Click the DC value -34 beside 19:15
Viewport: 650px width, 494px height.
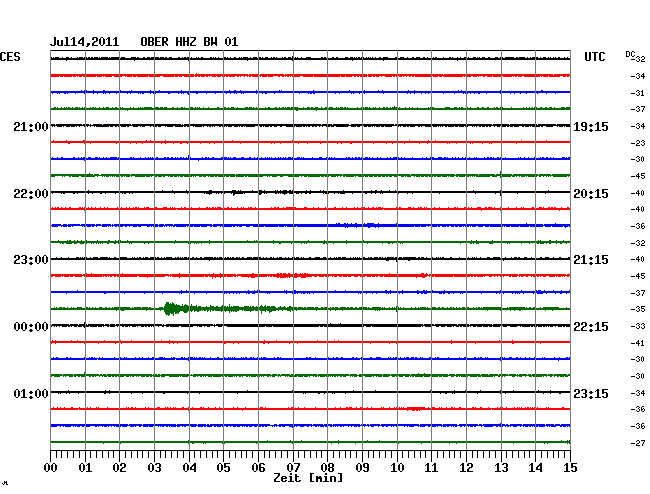pyautogui.click(x=638, y=126)
